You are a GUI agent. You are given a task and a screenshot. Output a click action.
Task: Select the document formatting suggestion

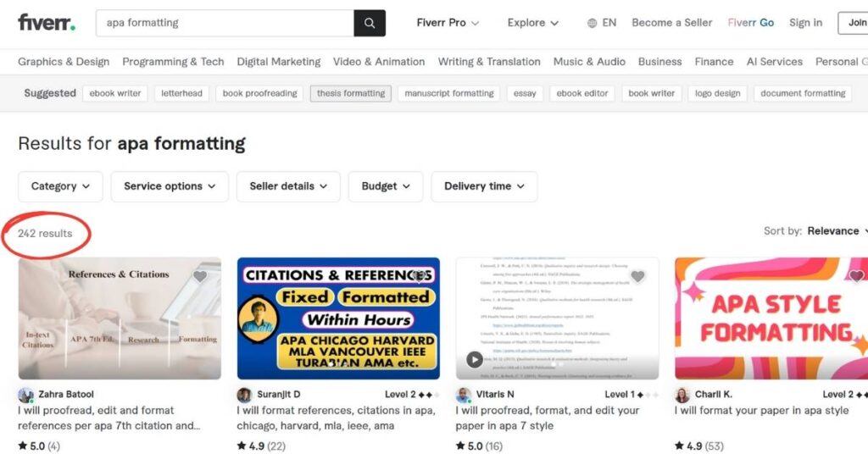[803, 93]
